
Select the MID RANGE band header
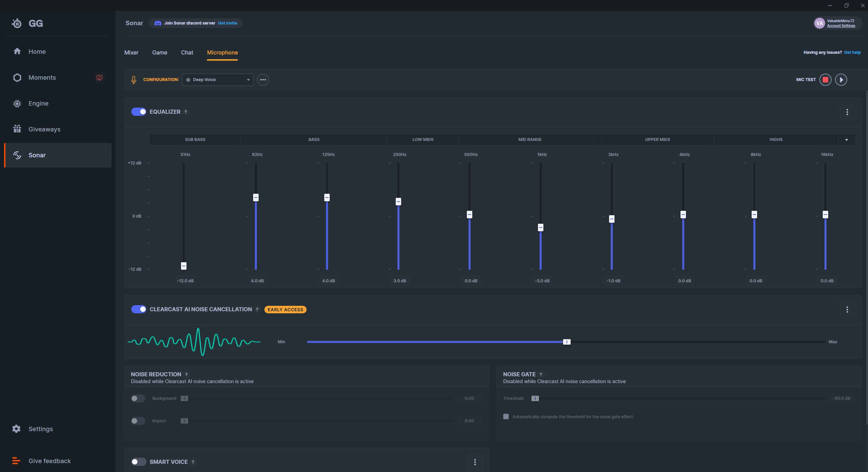(x=530, y=140)
